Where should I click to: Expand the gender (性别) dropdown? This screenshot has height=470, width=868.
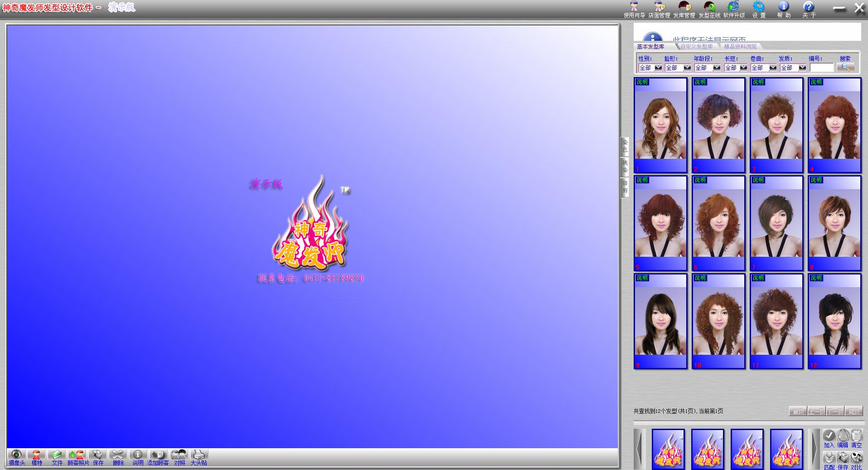[x=658, y=68]
